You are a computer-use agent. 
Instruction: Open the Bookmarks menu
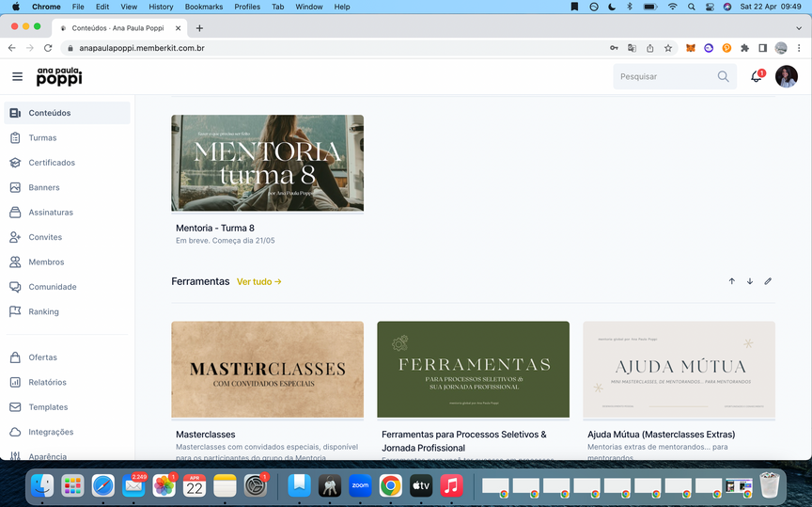pyautogui.click(x=204, y=7)
